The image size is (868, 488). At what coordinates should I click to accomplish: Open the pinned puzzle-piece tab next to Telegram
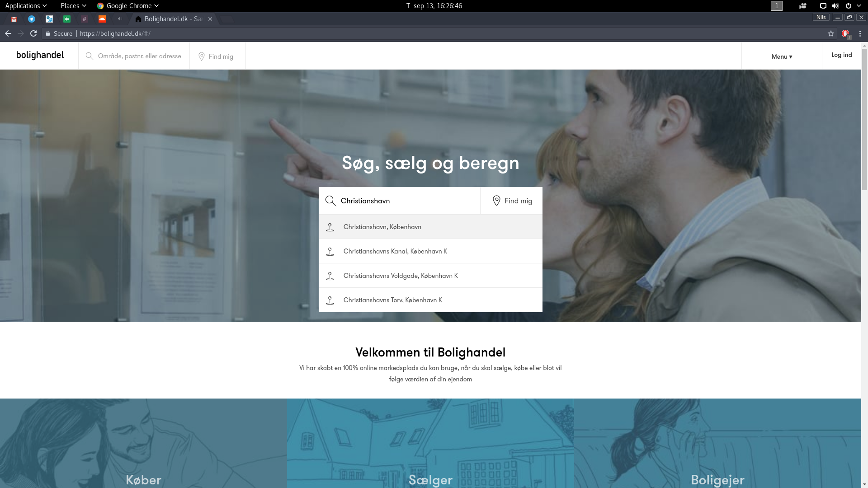point(49,19)
